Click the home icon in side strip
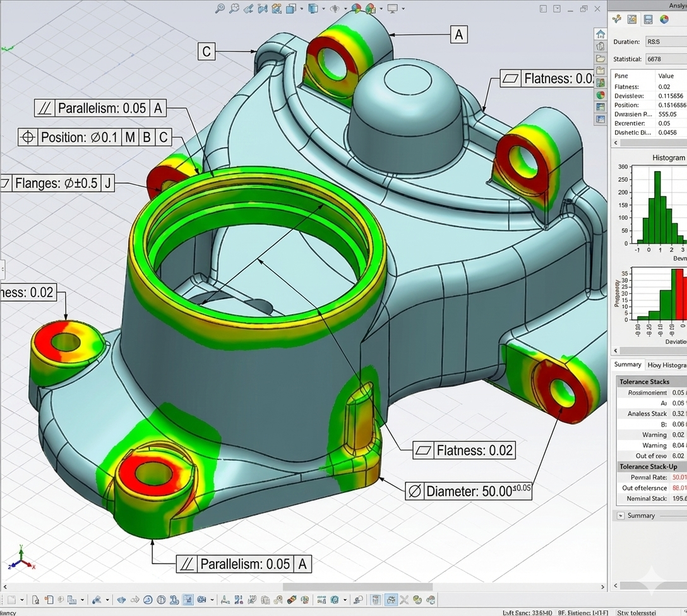687x616 pixels. coord(600,34)
